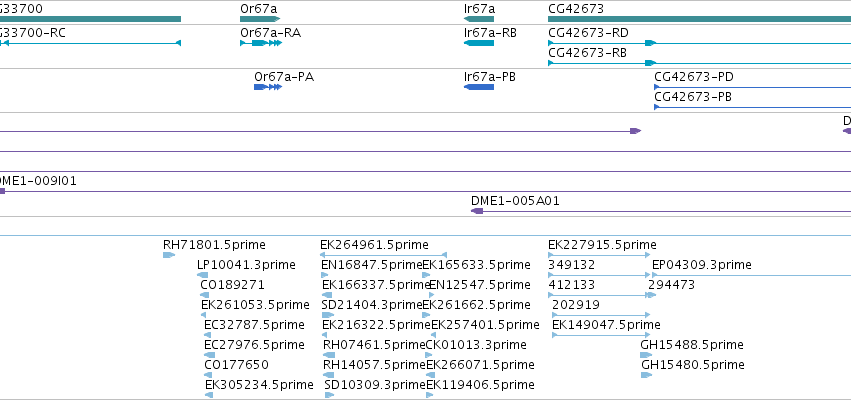Click the Or67a-RA transcript glyph
Image resolution: width=851 pixels, height=400 pixels.
click(261, 43)
